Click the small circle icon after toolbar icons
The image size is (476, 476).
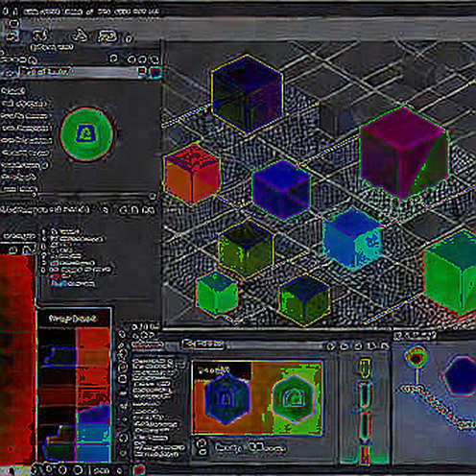129,38
